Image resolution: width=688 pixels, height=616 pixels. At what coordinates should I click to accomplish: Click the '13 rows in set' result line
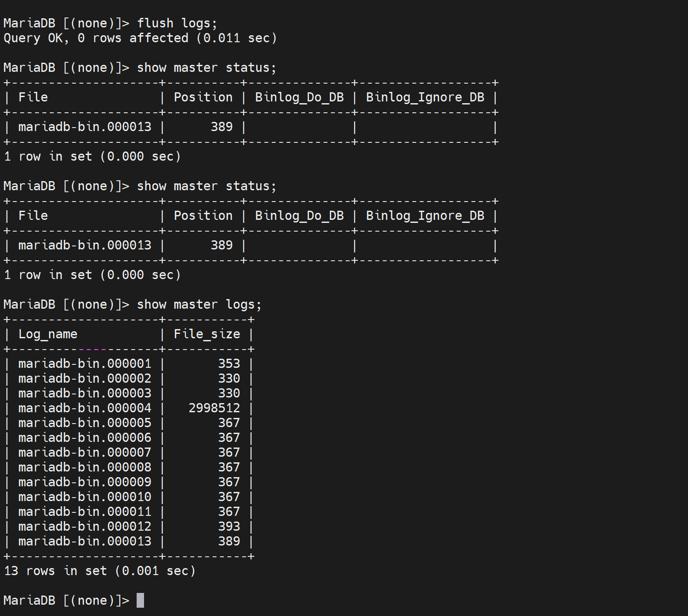(100, 571)
